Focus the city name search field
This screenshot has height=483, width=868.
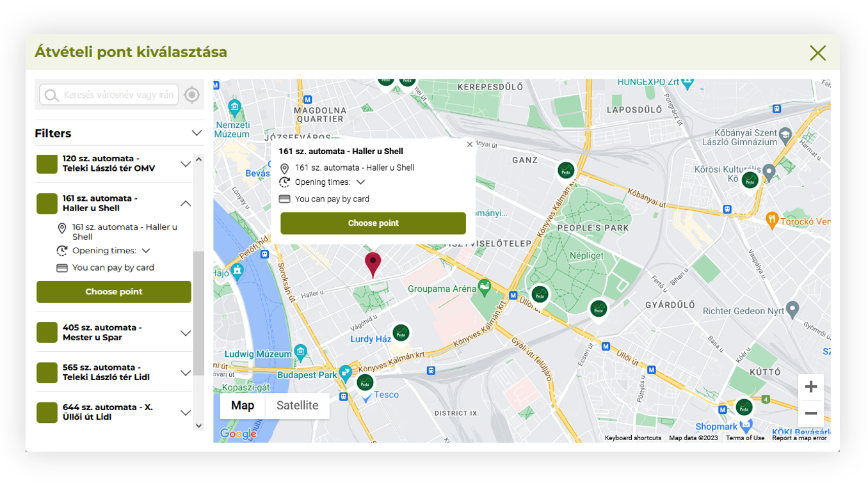point(109,95)
